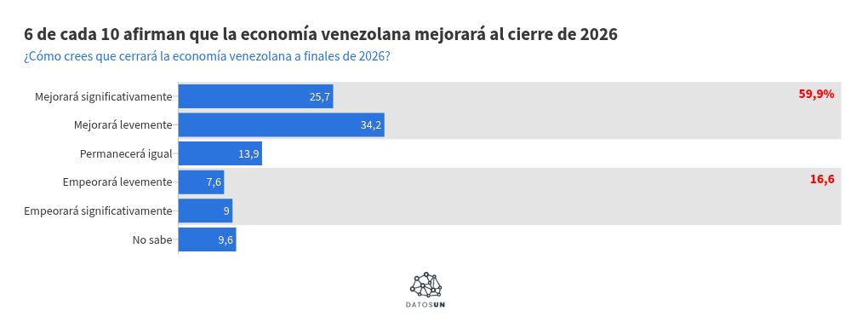Screen dimensions: 868x323
Task: Click the 34,2 value label
Action: (370, 125)
